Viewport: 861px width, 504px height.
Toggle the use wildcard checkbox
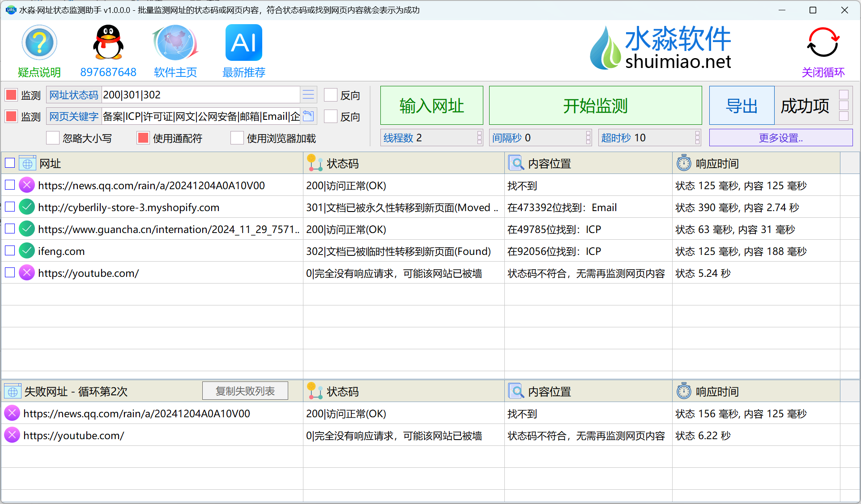[143, 138]
